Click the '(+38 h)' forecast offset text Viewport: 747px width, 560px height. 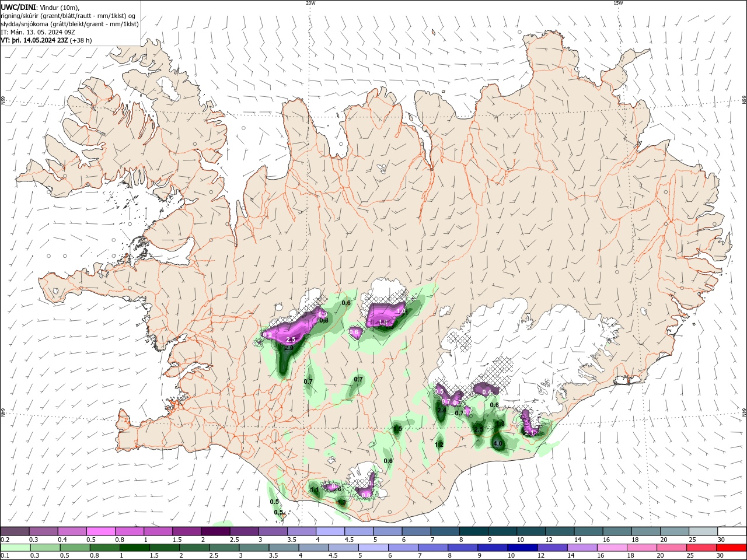81,40
